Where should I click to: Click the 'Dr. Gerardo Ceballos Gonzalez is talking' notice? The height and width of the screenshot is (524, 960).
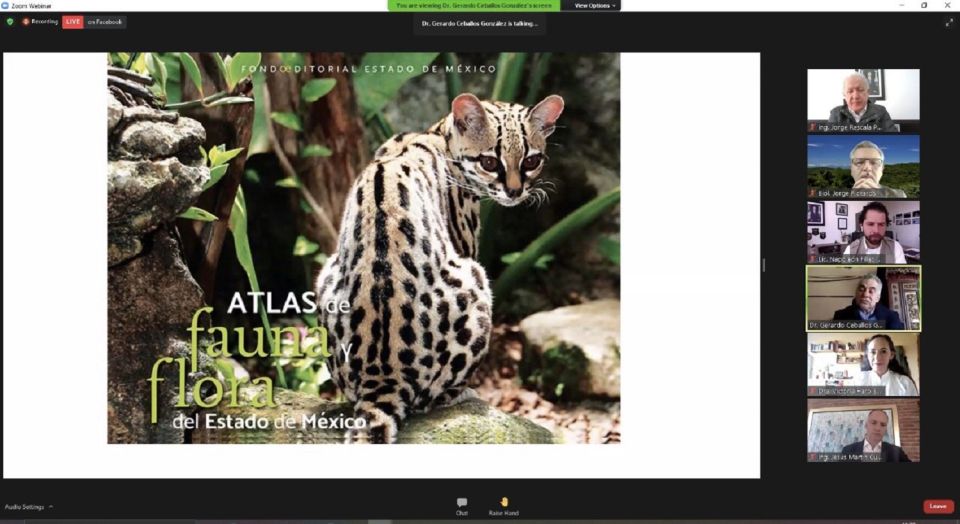[x=479, y=23]
